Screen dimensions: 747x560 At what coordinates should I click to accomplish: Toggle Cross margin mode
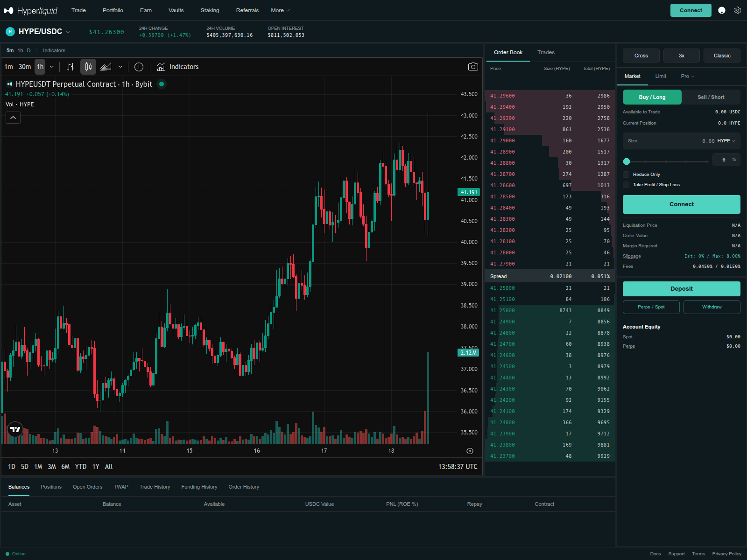pos(641,56)
